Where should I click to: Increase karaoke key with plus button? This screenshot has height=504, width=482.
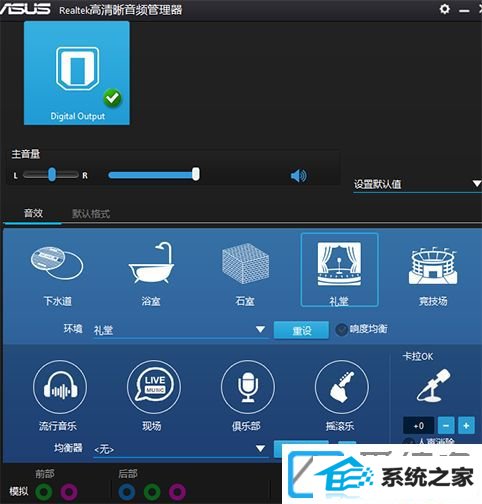[466, 426]
